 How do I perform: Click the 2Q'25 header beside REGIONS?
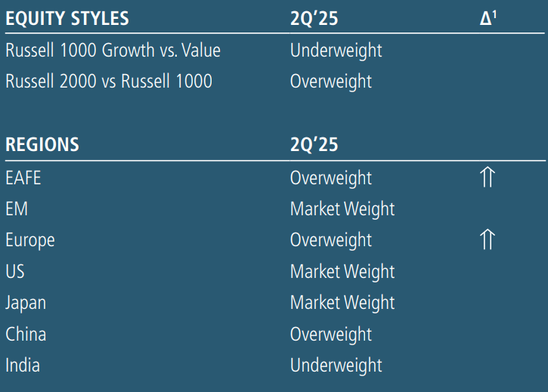[314, 144]
